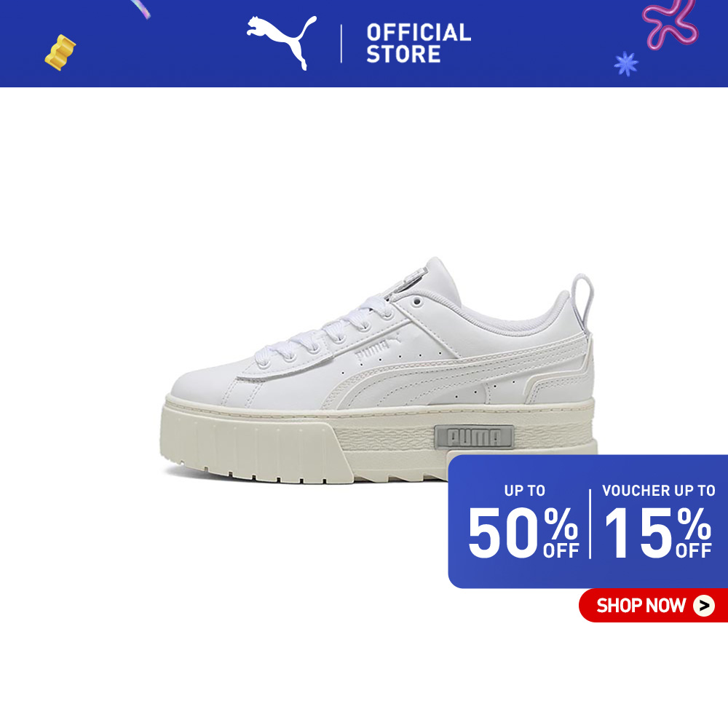728x728 pixels.
Task: Click the sneaker's white laces
Action: pyautogui.click(x=325, y=332)
